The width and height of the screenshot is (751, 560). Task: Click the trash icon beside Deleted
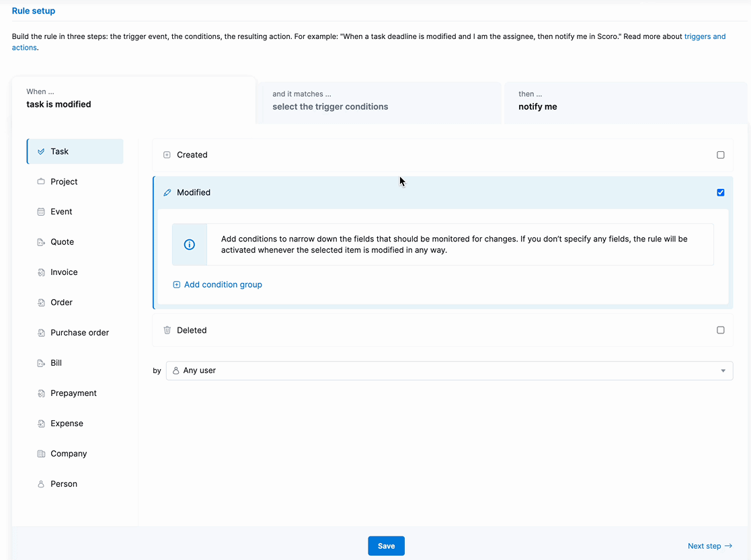167,330
